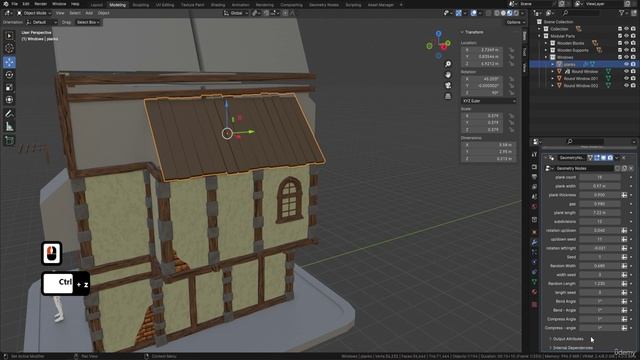640x360 pixels.
Task: Switch to the Geometry Nodes workspace tab
Action: click(x=324, y=5)
